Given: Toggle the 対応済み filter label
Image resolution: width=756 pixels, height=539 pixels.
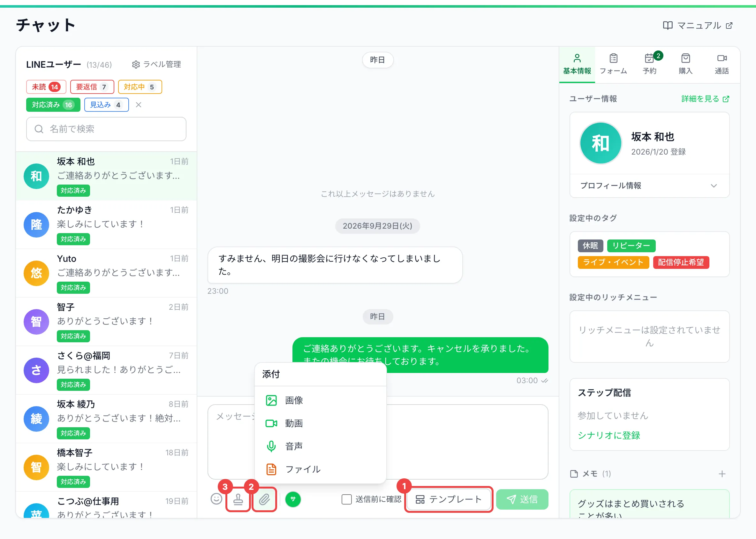Looking at the screenshot, I should (x=53, y=105).
